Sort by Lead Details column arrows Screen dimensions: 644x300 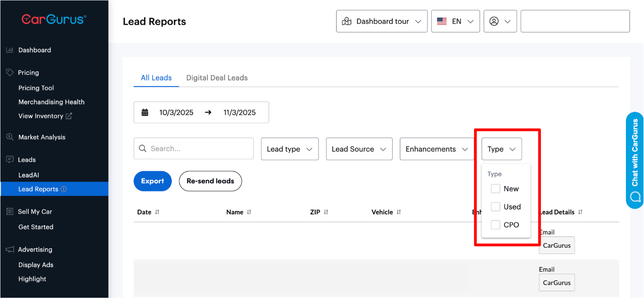click(x=580, y=212)
